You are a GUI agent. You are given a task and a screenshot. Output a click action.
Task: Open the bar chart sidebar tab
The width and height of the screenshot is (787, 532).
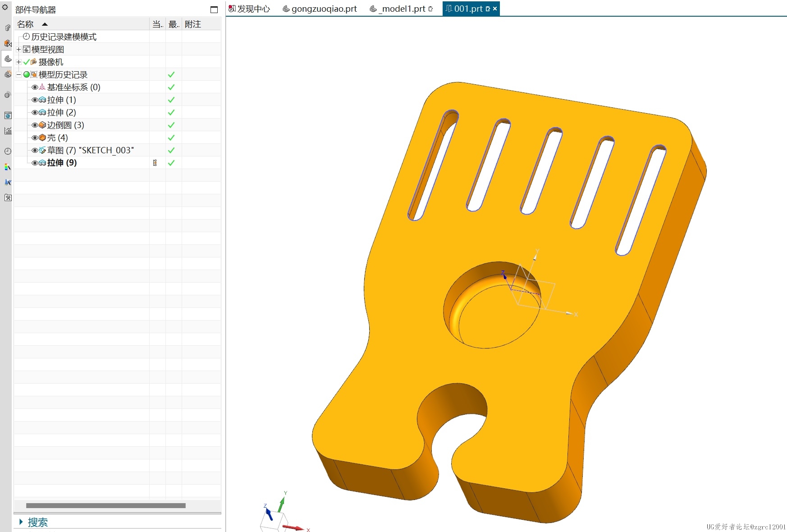click(x=7, y=131)
